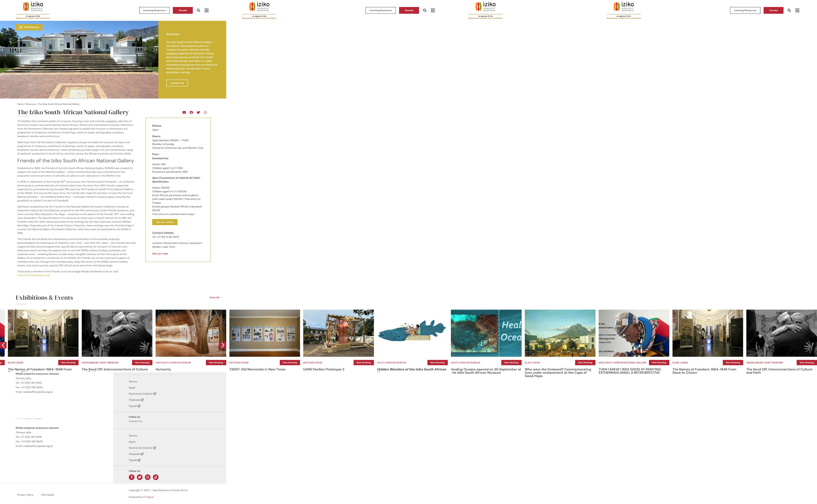Click Iziko logo in the leftmost header
The width and height of the screenshot is (817, 504).
tap(33, 10)
